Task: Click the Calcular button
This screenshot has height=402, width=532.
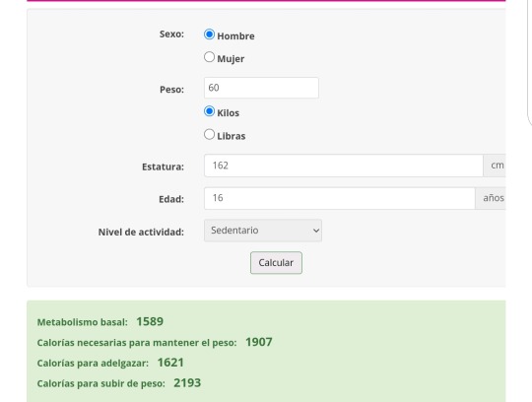Action: tap(276, 262)
